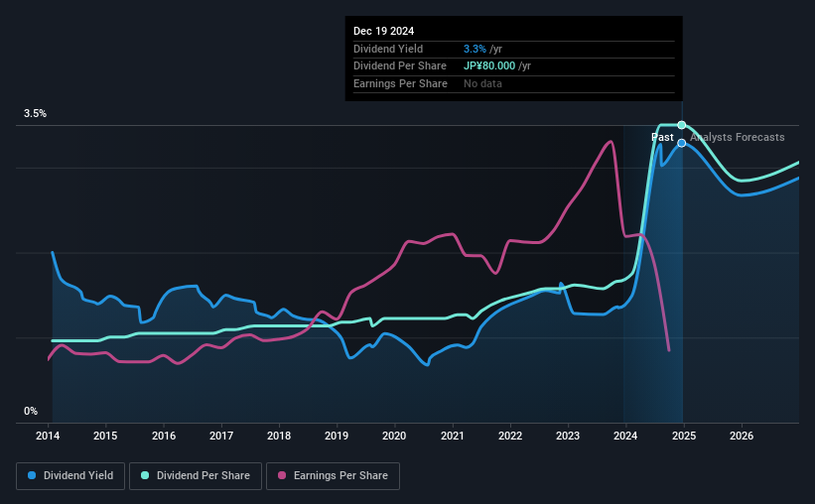Click the Earnings Per Share row label in tooltip
Viewport: 815px width, 504px height.
tap(400, 83)
